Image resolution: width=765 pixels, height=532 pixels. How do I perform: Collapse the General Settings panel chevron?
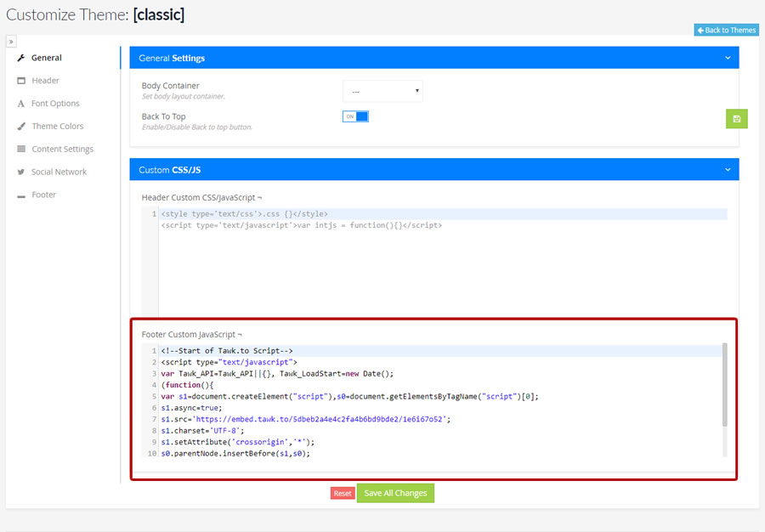728,58
